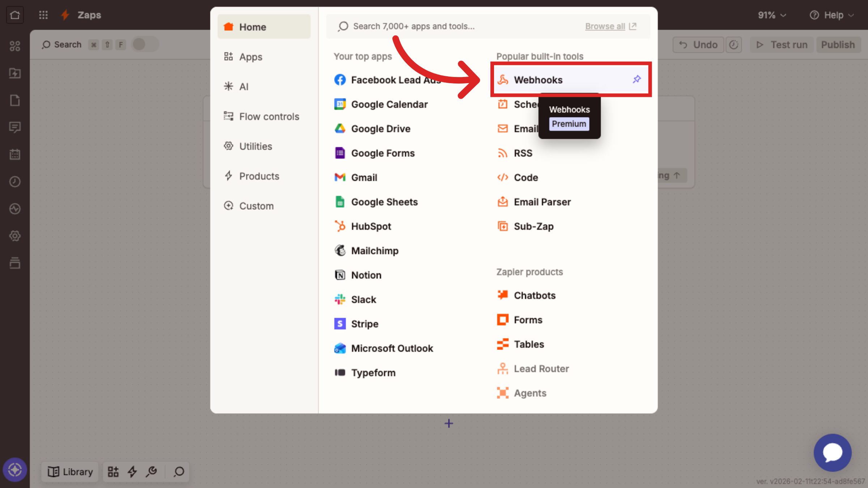
Task: Click the add-blocks icon in the bottom toolbar
Action: tap(113, 472)
